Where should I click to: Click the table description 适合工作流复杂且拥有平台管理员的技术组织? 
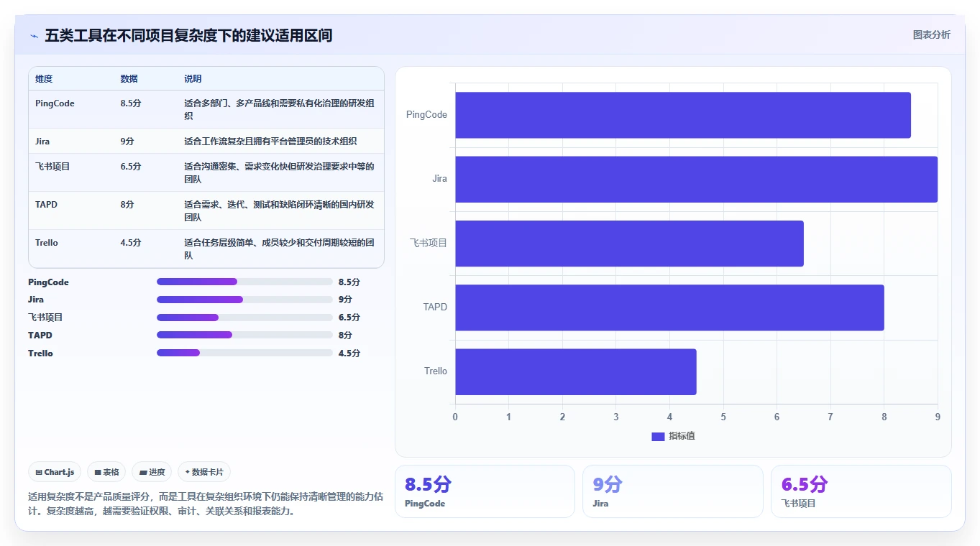coord(270,142)
